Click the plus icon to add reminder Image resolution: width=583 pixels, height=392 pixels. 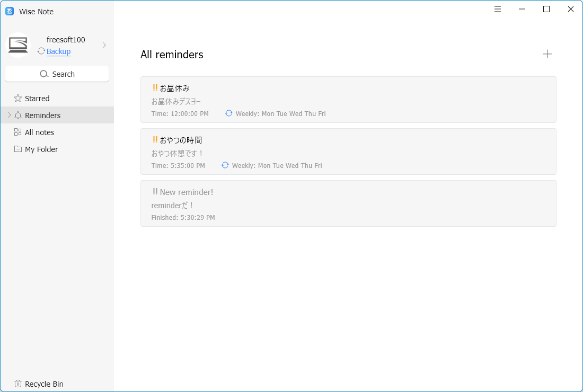coord(547,54)
